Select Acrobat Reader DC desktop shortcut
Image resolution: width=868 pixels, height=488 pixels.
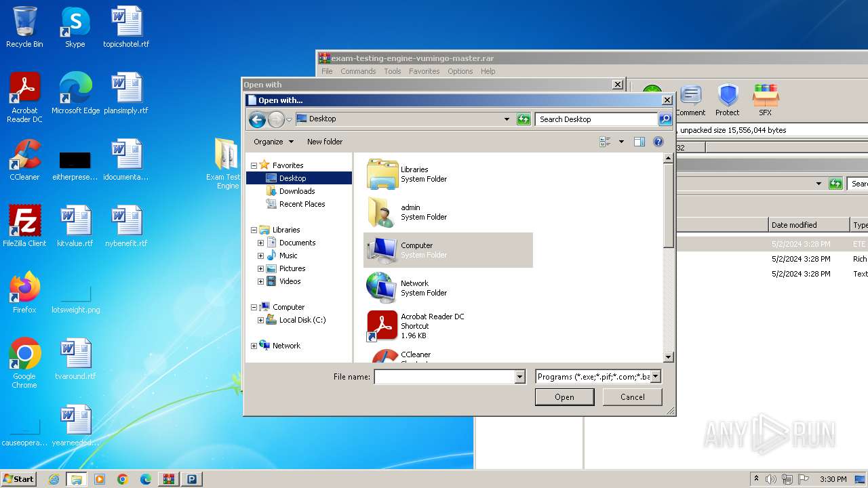pyautogui.click(x=24, y=98)
